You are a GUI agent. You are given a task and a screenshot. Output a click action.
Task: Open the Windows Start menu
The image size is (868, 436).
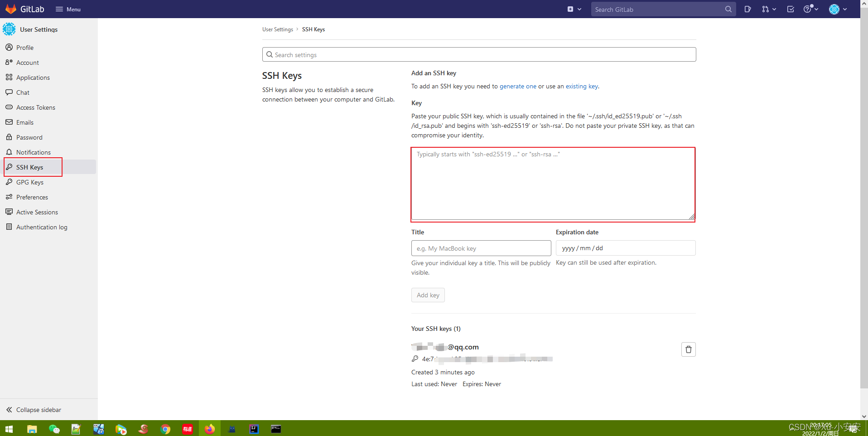9,428
